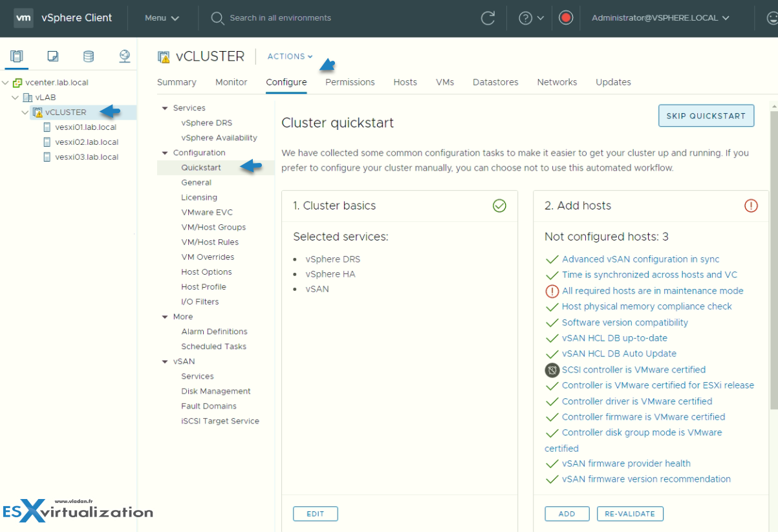This screenshot has height=532, width=778.
Task: Open the Updates tab
Action: click(613, 82)
